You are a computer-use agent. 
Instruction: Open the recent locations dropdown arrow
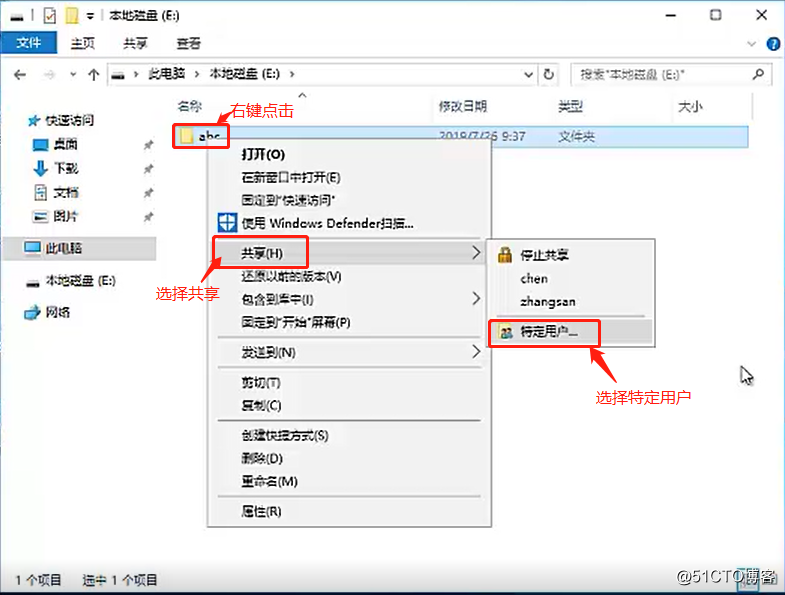73,75
